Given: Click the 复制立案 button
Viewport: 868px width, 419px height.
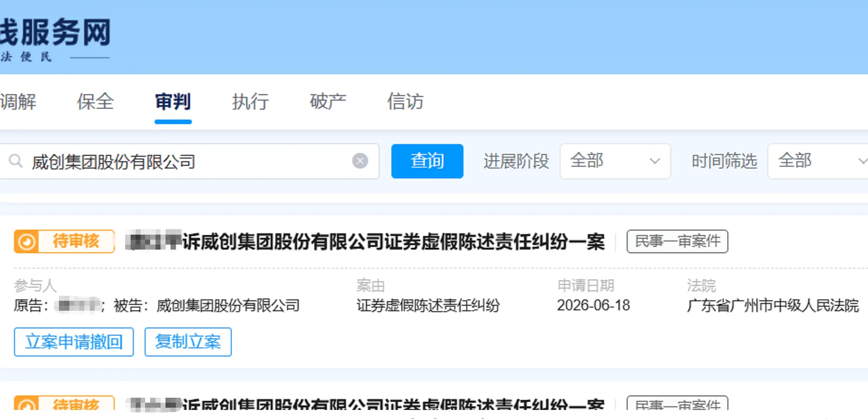Looking at the screenshot, I should coord(188,342).
